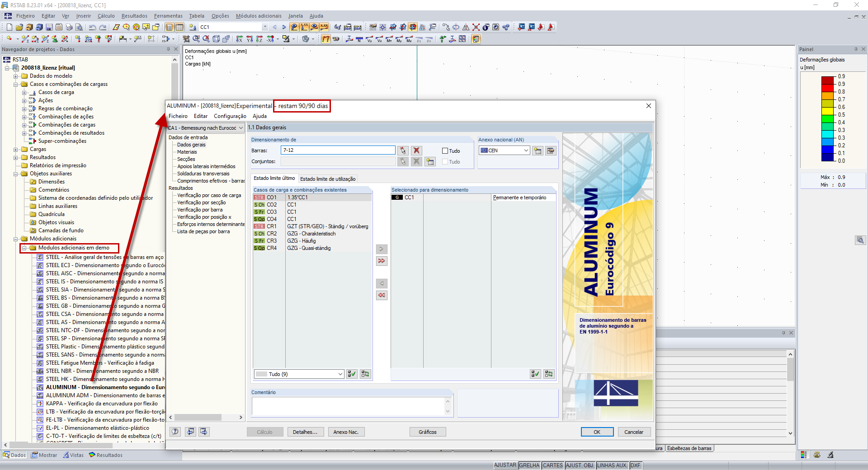This screenshot has height=470, width=868.
Task: Toggle CARTES mode in the status bar
Action: [553, 465]
